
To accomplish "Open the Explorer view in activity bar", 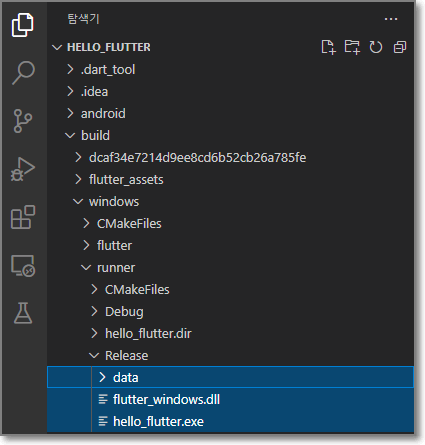I will click(x=23, y=25).
